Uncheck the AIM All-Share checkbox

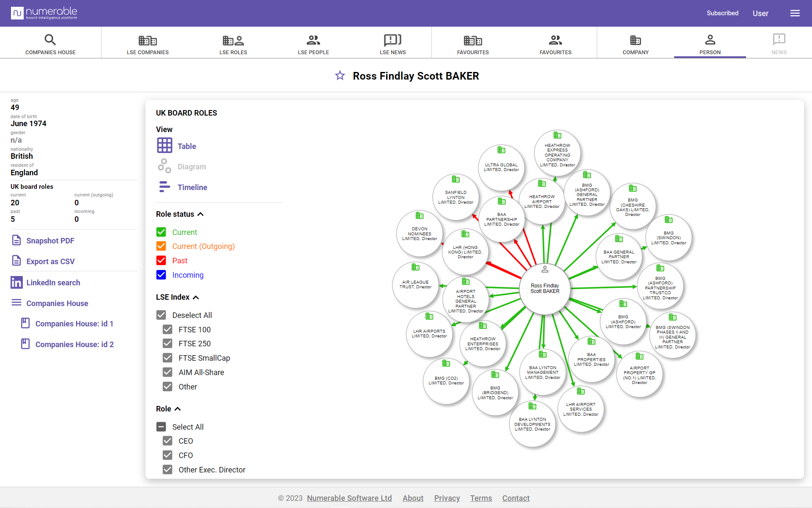pos(167,372)
